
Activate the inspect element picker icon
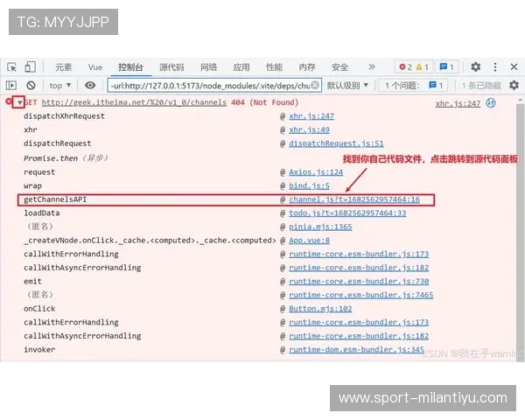click(12, 67)
